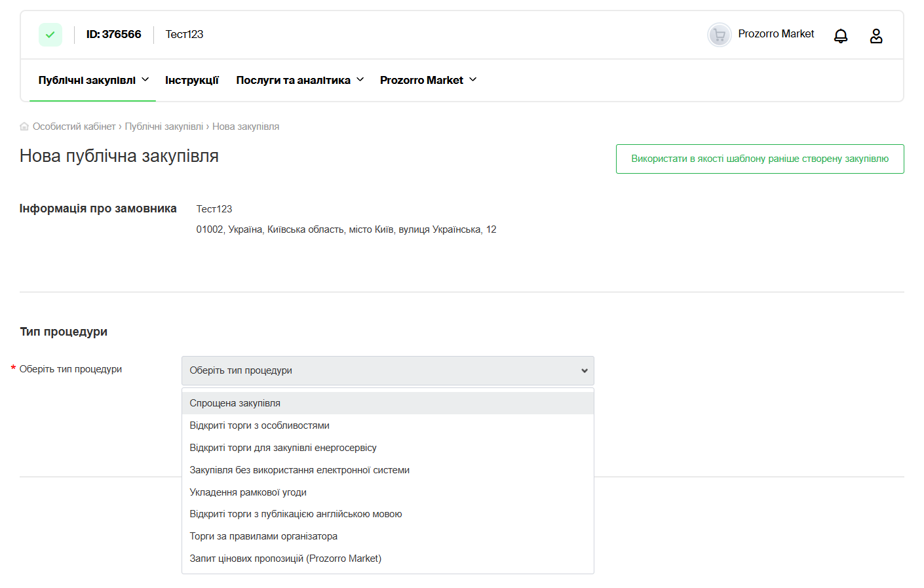
Task: Click the home icon in breadcrumbs
Action: [x=24, y=127]
